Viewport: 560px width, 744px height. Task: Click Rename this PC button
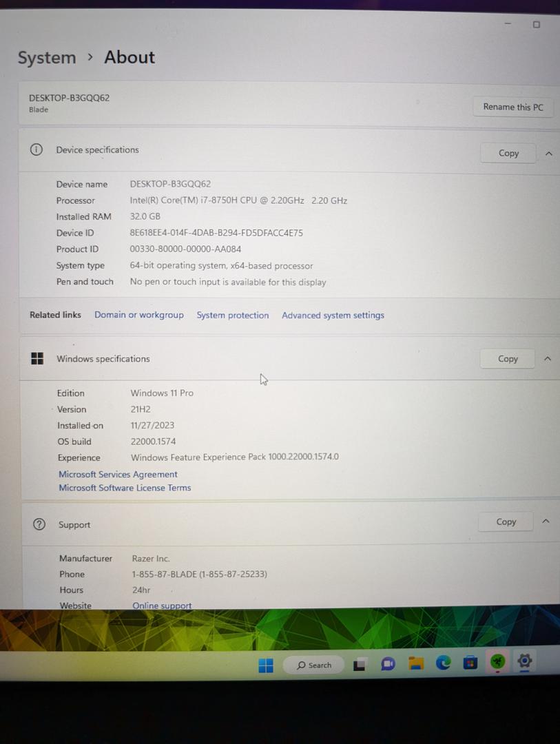513,107
